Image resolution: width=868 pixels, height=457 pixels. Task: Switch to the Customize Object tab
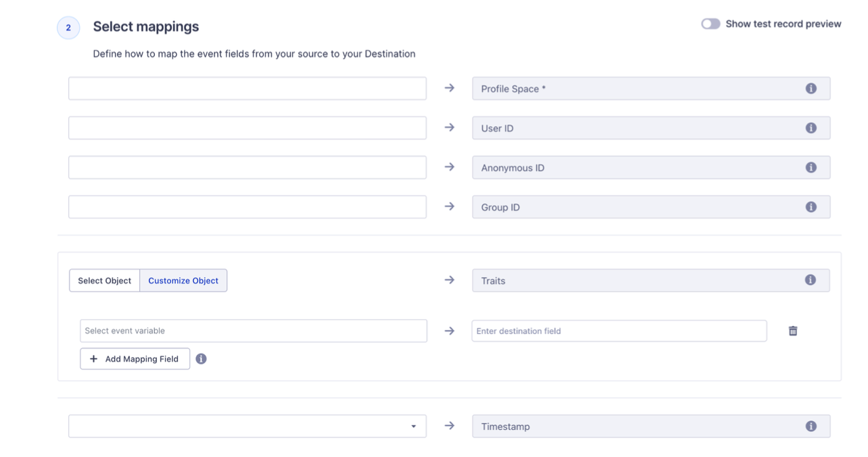click(183, 280)
